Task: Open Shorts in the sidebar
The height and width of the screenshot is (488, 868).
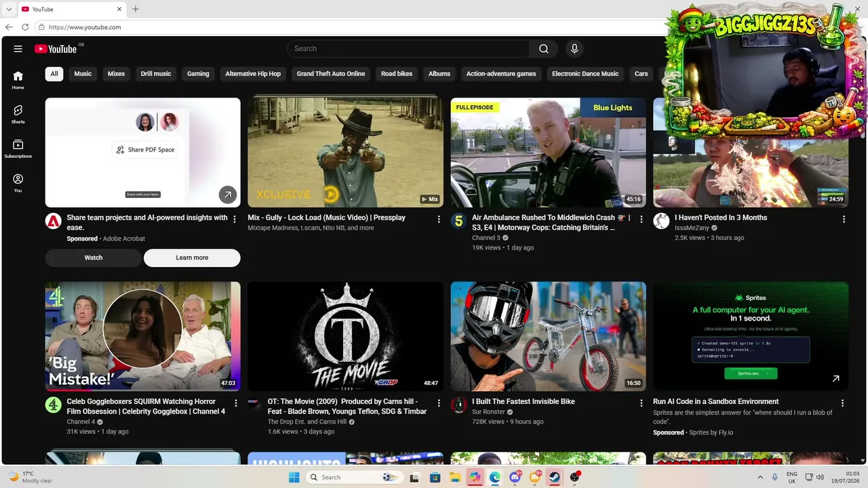Action: coord(18,114)
